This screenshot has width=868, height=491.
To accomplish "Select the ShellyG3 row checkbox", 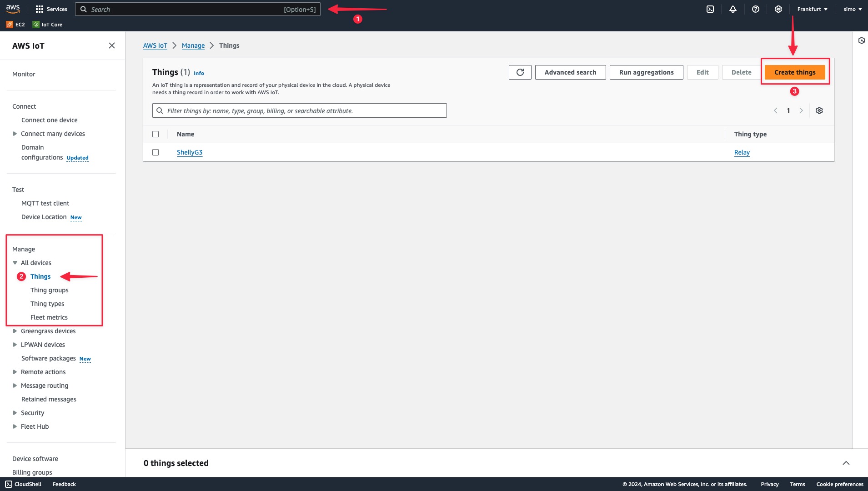I will point(156,152).
